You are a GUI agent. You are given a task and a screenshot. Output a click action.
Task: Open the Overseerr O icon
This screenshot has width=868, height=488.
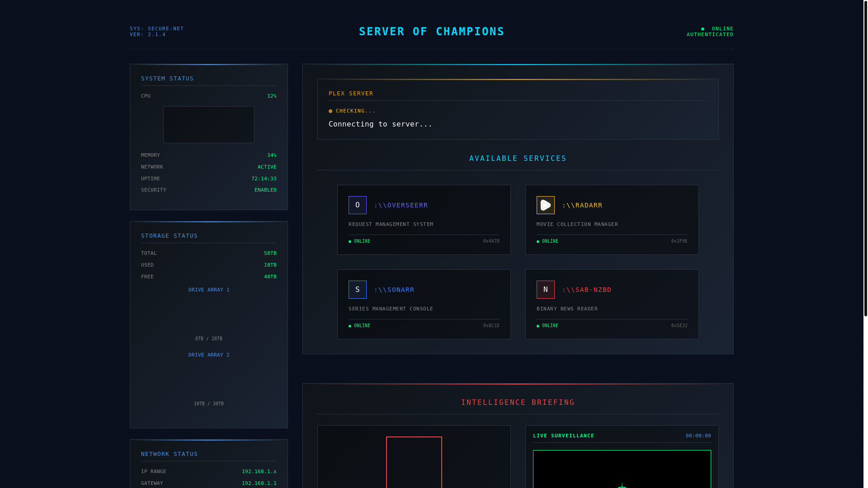tap(357, 205)
